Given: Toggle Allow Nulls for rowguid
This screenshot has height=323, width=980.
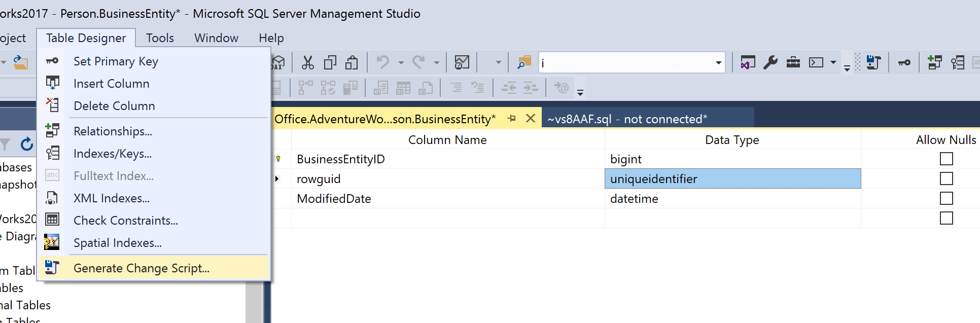Looking at the screenshot, I should point(947,178).
